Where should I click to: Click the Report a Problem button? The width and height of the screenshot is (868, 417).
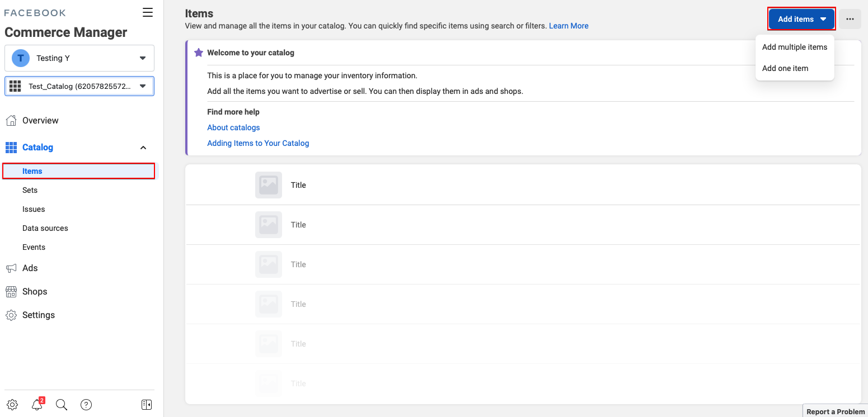[835, 411]
